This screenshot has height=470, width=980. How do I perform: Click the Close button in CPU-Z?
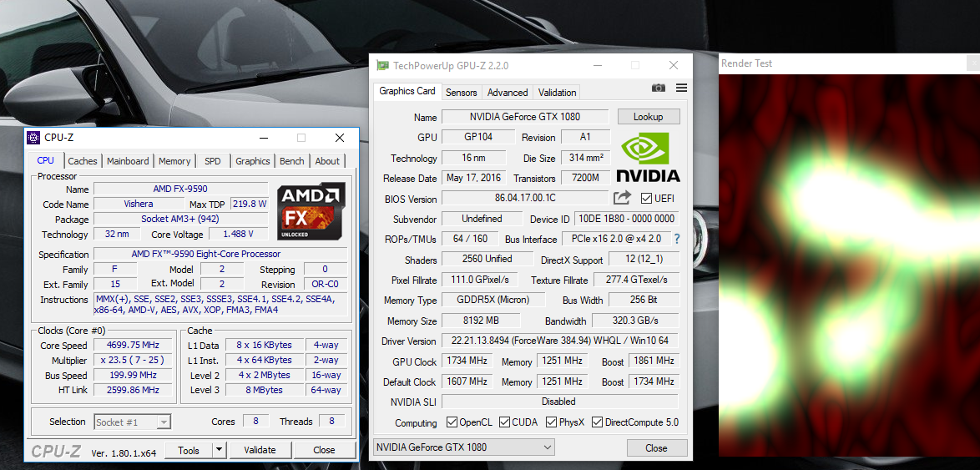(x=325, y=450)
